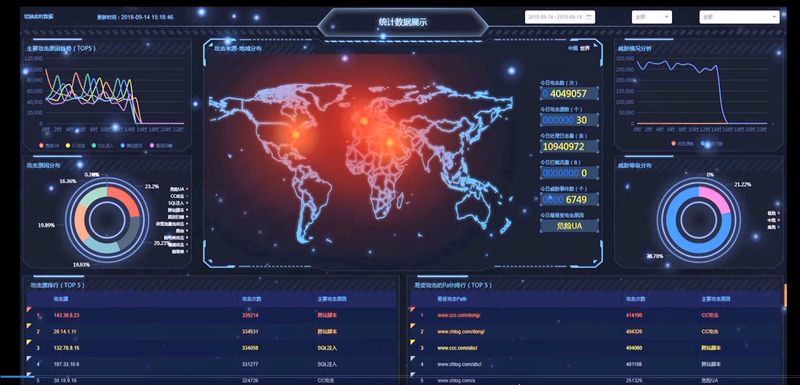Click the yellow flag beside www.ccc.com/abc/ row
This screenshot has width=800, height=385.
(x=412, y=342)
